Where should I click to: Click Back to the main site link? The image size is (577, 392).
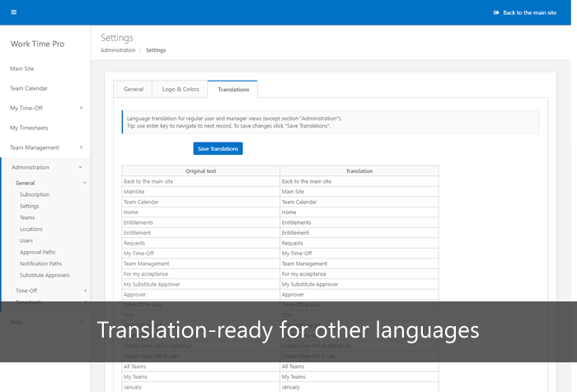[x=529, y=12]
